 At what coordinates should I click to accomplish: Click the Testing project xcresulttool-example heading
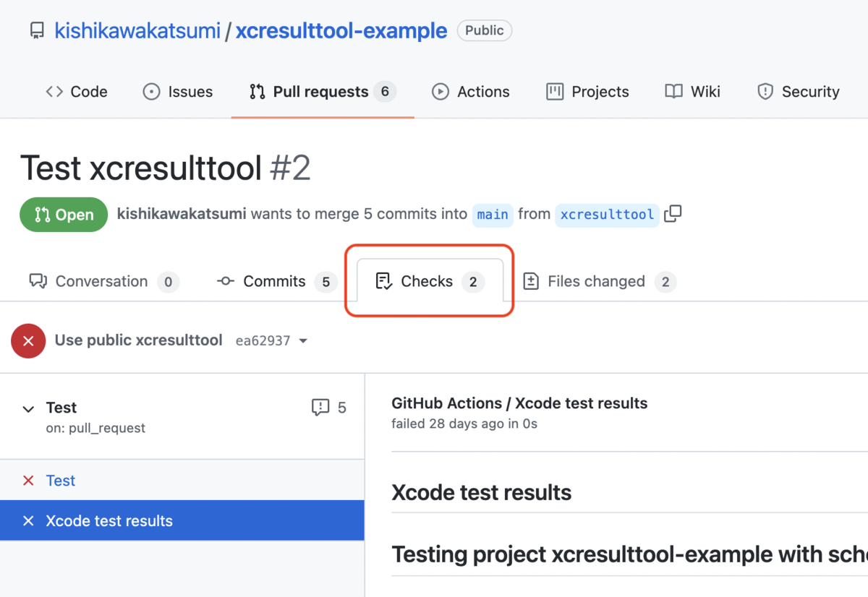point(629,554)
